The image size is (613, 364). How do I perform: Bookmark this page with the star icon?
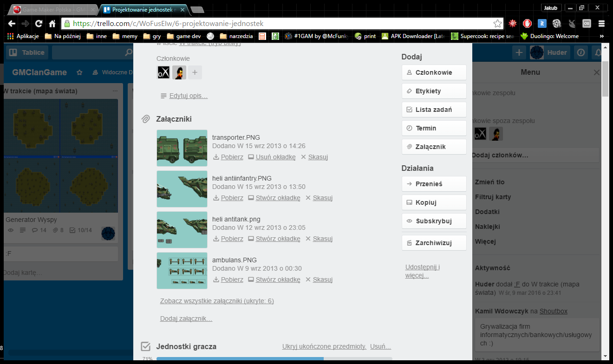(497, 23)
